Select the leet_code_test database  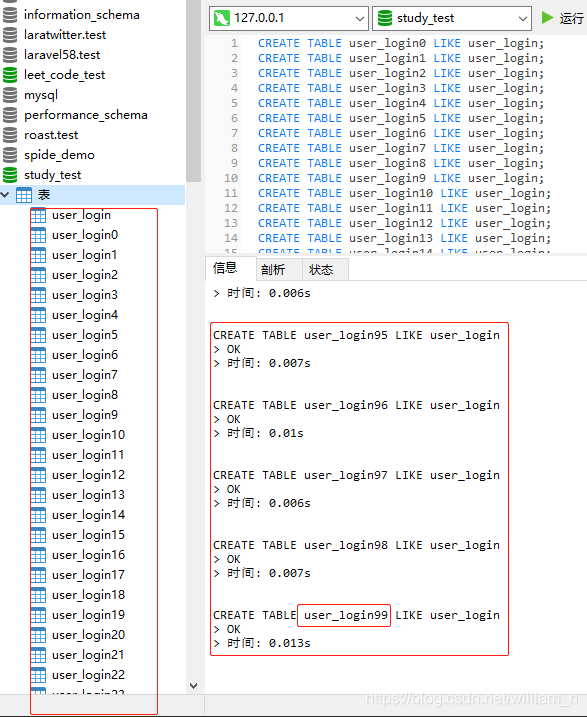64,75
